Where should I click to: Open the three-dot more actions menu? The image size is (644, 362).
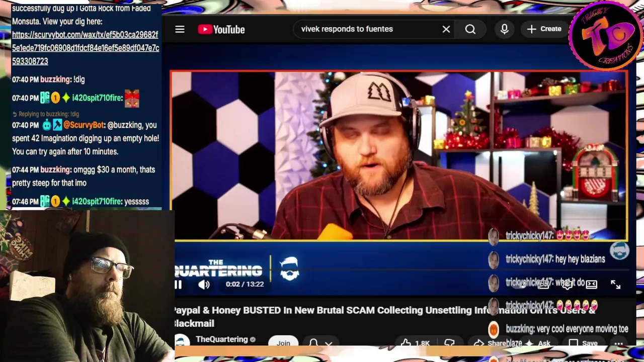pos(619,343)
